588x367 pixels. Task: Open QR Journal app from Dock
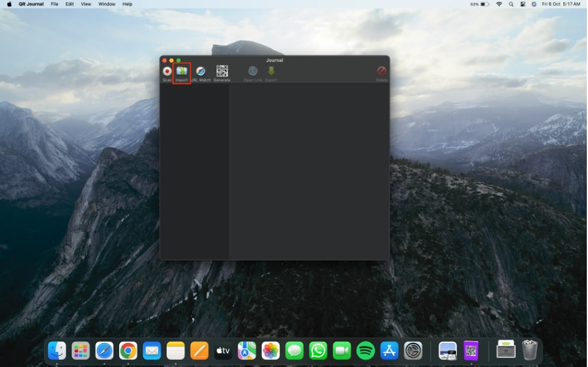[471, 350]
